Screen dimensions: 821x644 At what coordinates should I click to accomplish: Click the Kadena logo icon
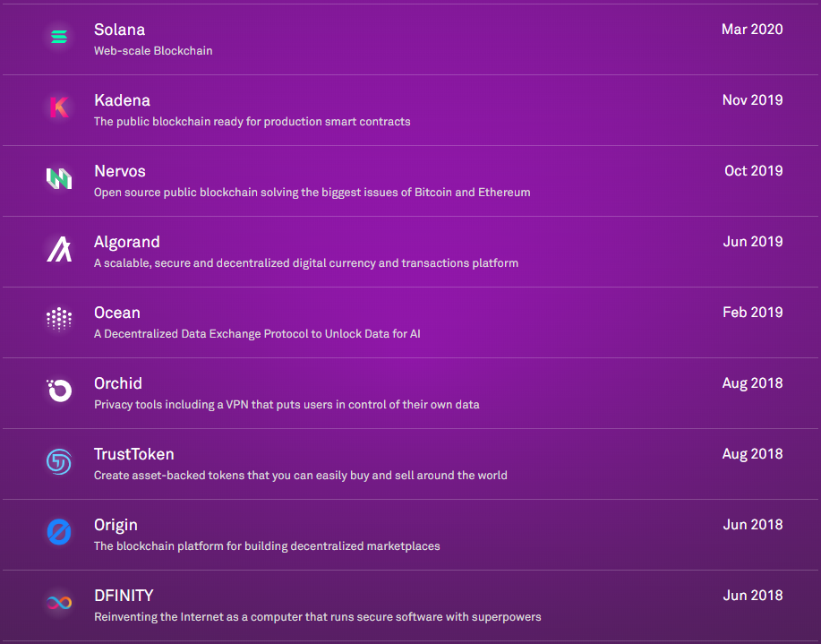tap(58, 108)
